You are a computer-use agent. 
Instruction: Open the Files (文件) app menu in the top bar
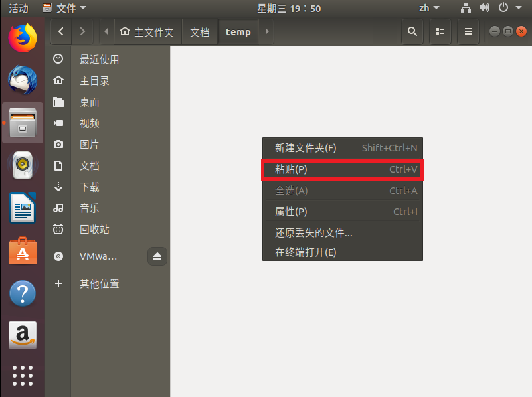[64, 8]
